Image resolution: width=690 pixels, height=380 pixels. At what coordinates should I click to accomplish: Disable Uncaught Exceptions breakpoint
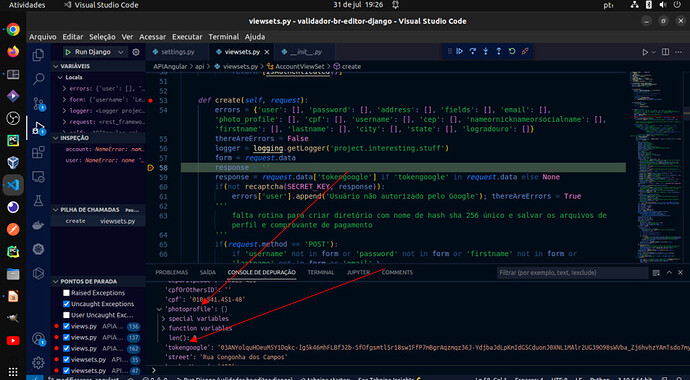click(66, 304)
